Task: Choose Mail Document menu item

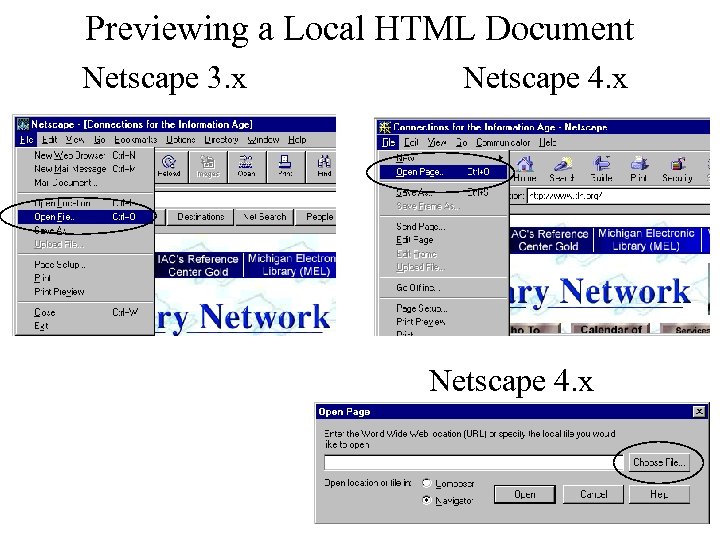Action: [x=85, y=183]
